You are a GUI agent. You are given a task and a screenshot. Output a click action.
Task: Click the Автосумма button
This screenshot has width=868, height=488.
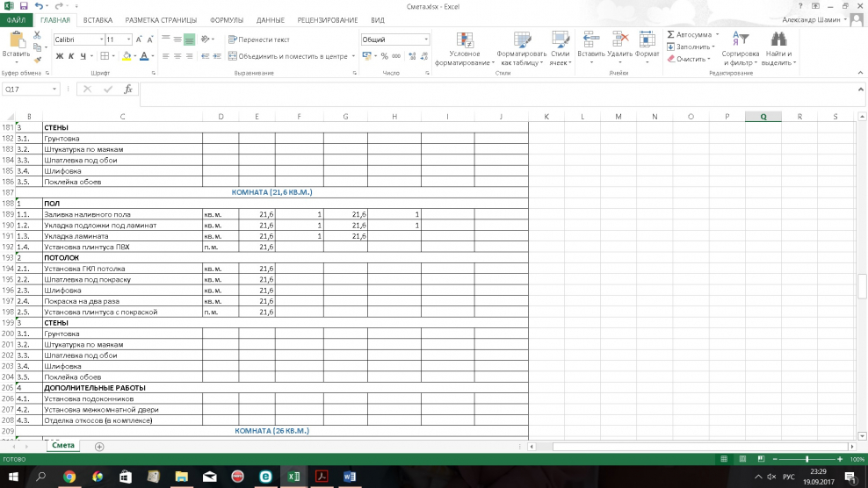[689, 35]
